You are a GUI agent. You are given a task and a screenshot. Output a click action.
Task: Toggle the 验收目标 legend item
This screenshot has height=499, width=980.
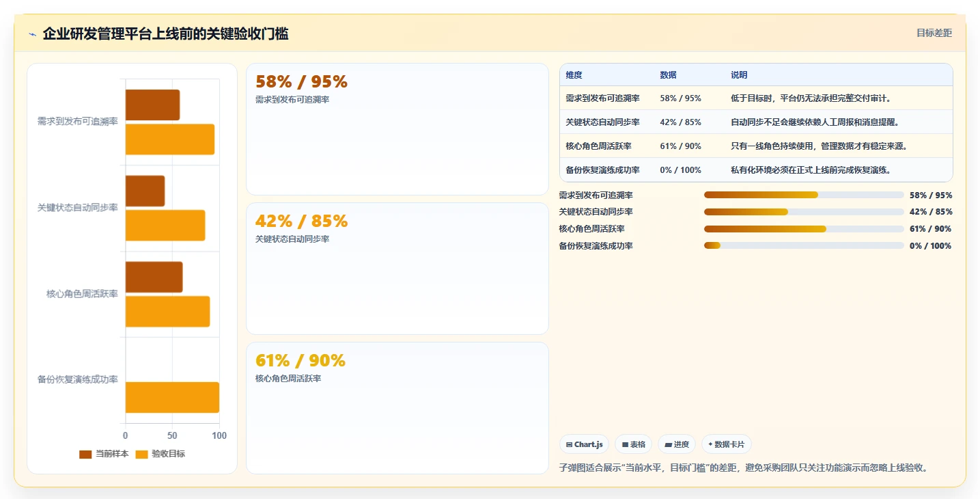click(x=160, y=454)
